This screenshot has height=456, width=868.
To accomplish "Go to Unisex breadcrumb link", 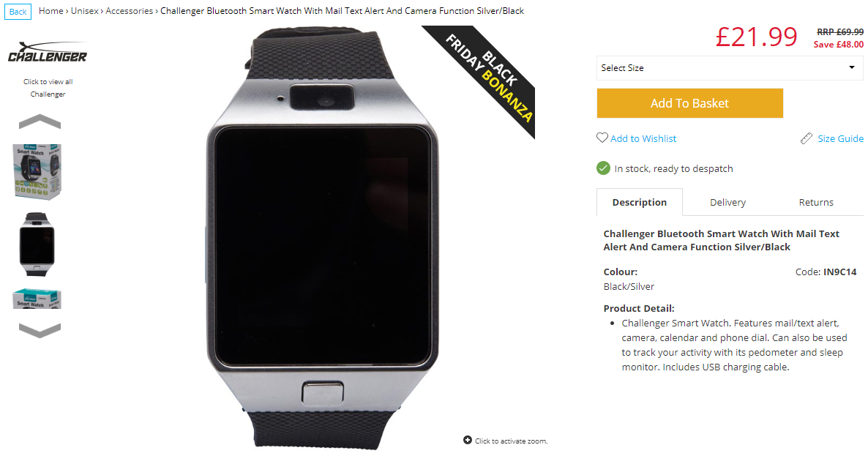I will (85, 10).
